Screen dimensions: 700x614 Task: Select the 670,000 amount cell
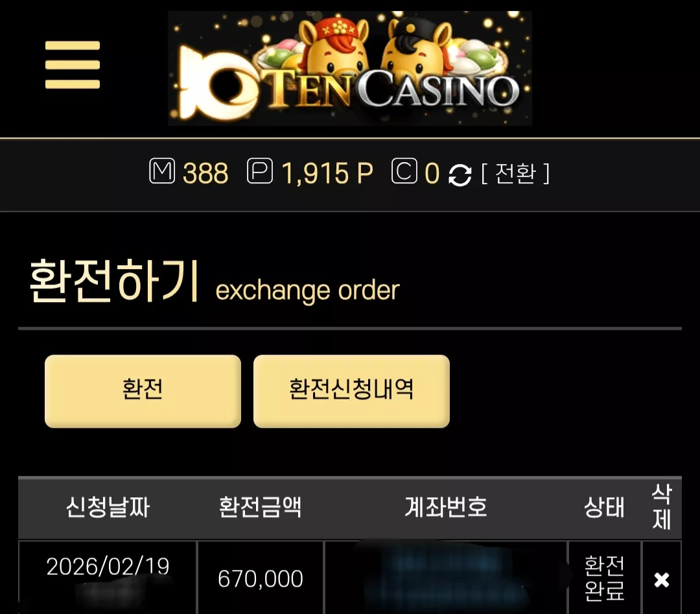point(261,578)
